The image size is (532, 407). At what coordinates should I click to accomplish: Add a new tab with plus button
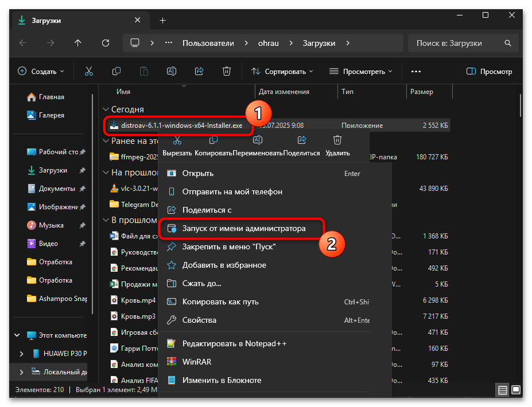pos(162,20)
